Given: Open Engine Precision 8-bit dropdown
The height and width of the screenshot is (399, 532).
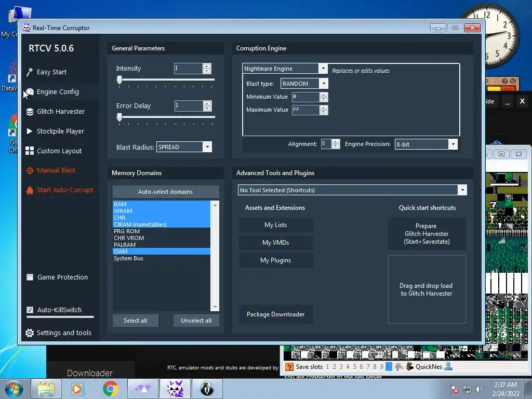Looking at the screenshot, I should click(453, 144).
